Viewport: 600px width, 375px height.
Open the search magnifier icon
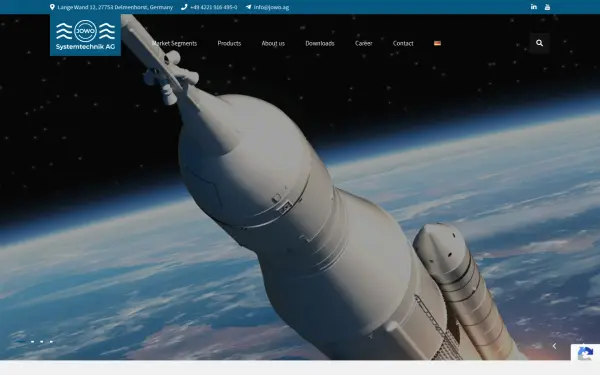540,43
